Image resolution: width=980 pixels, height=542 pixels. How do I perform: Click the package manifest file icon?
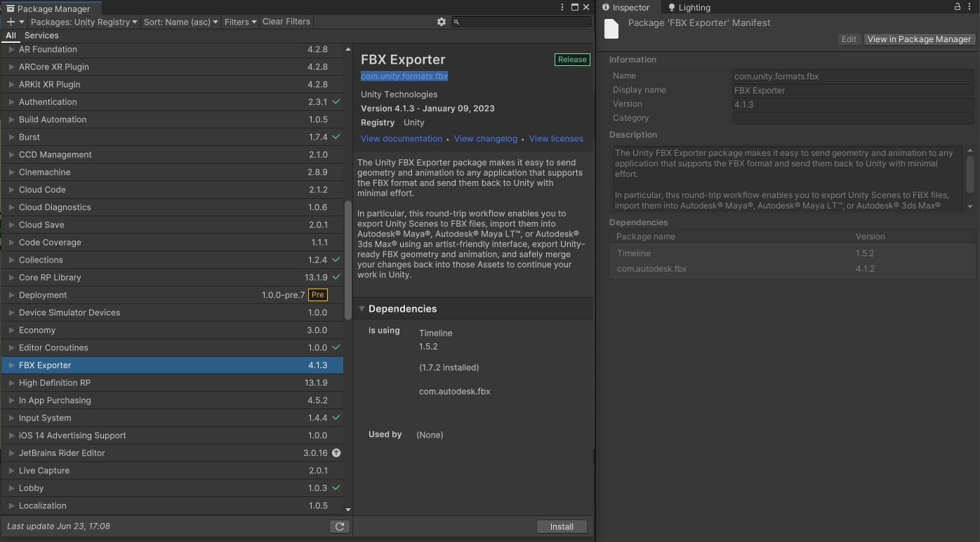point(612,29)
